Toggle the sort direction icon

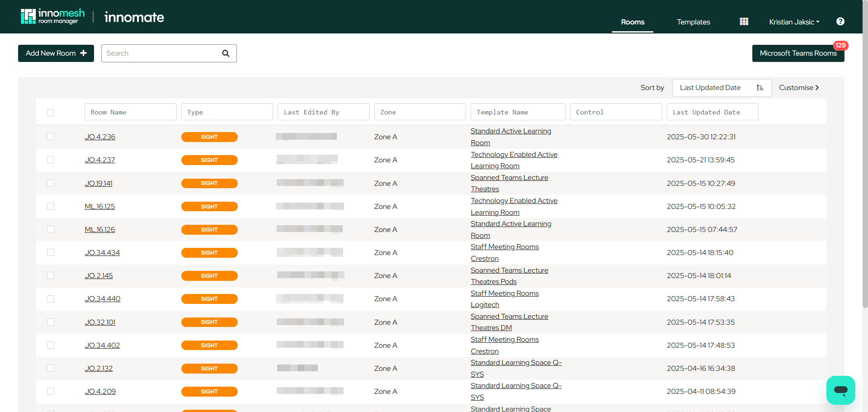click(x=760, y=88)
